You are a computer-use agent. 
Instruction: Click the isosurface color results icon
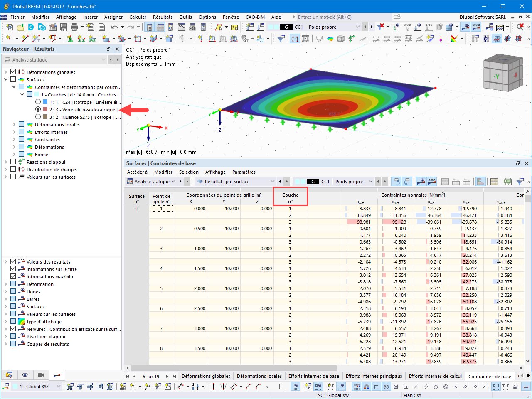point(330,39)
